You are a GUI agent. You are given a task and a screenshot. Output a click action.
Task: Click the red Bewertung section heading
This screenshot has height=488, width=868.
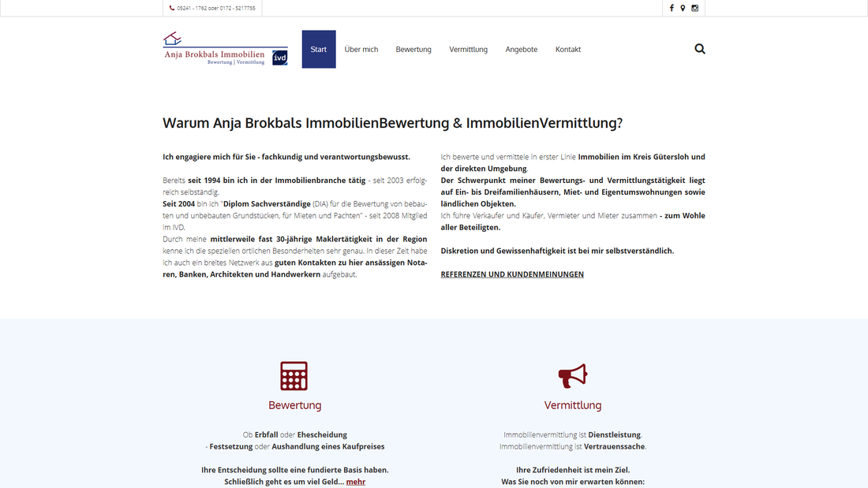294,405
